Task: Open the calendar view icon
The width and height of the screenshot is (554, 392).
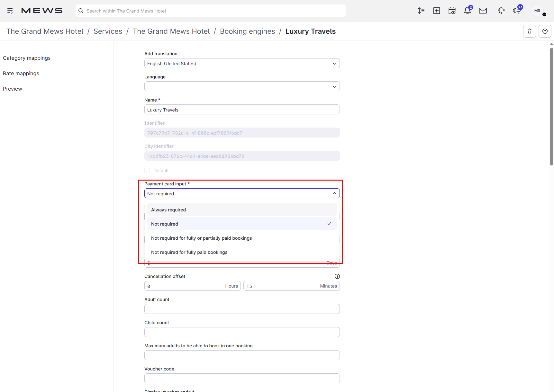Action: click(x=452, y=11)
